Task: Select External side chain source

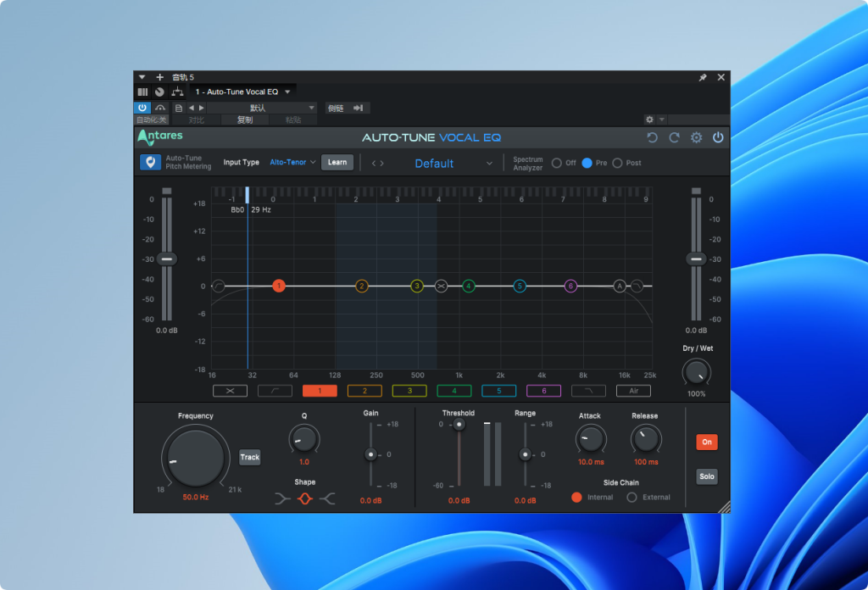Action: [632, 497]
